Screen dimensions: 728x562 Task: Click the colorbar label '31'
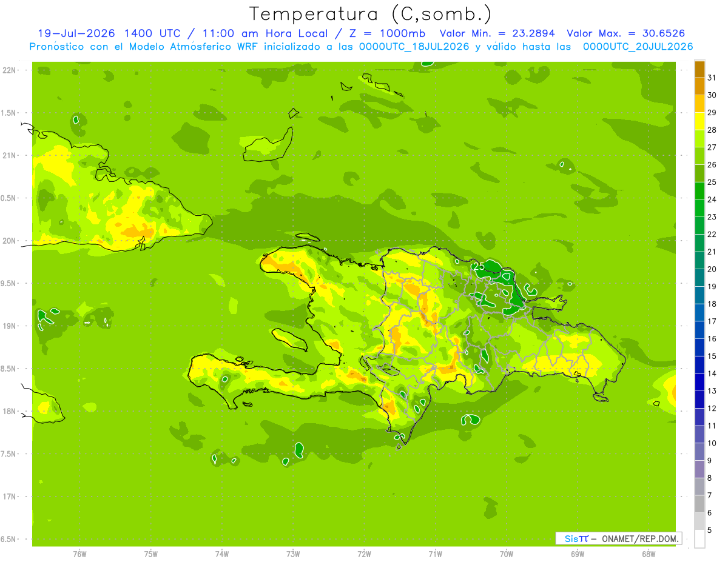(x=712, y=78)
